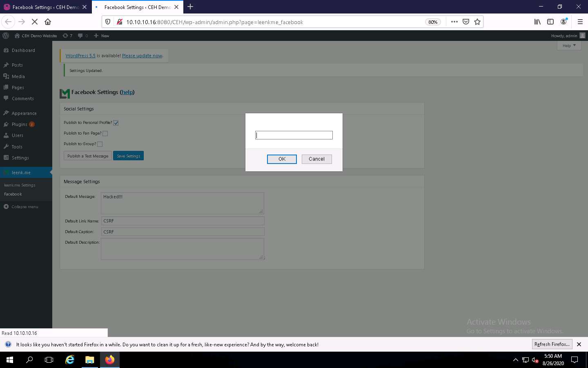Collapse the admin sidebar menu

coord(20,206)
